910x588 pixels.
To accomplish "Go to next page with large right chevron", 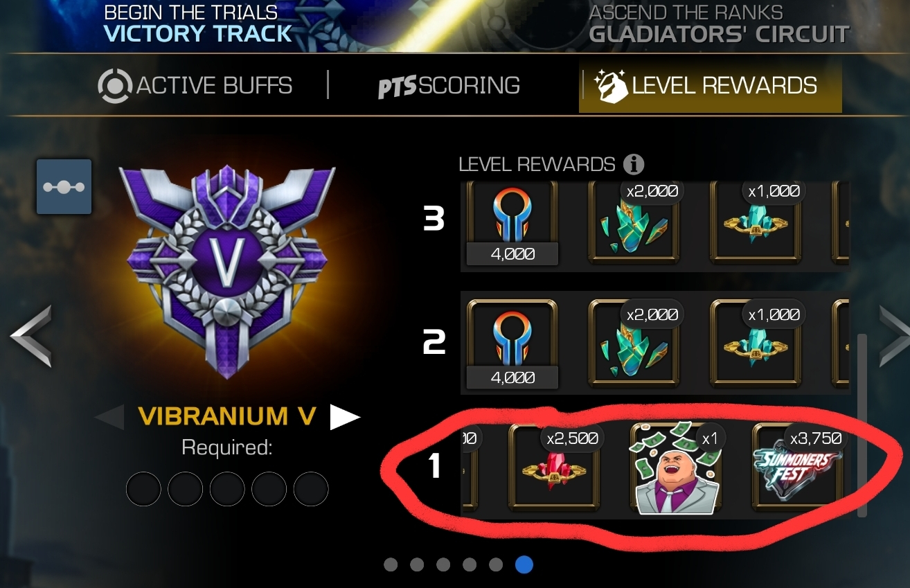I will coord(893,335).
